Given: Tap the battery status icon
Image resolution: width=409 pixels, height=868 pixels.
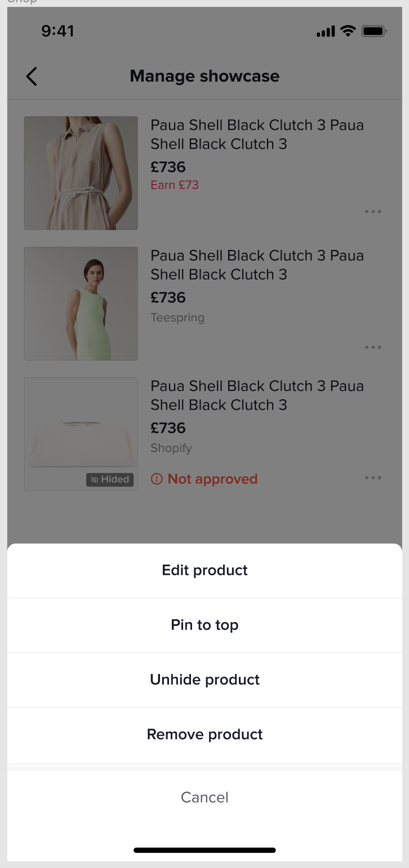Looking at the screenshot, I should (374, 32).
